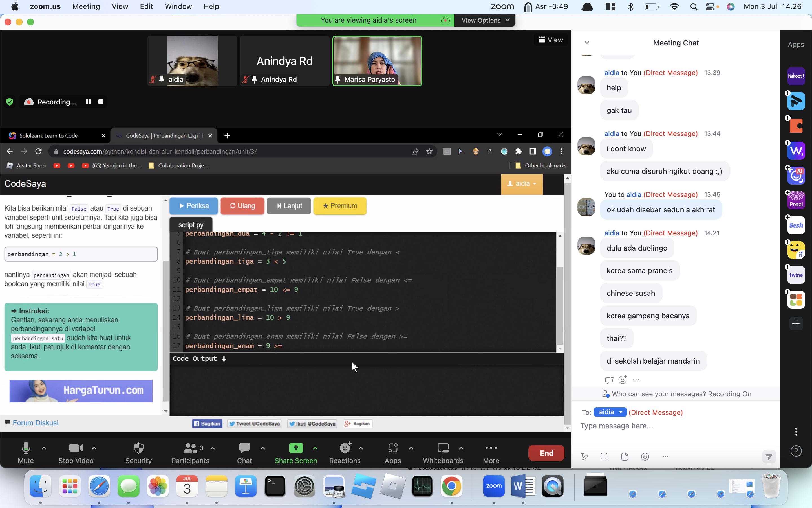
Task: Click the help question mark icon
Action: 796,451
